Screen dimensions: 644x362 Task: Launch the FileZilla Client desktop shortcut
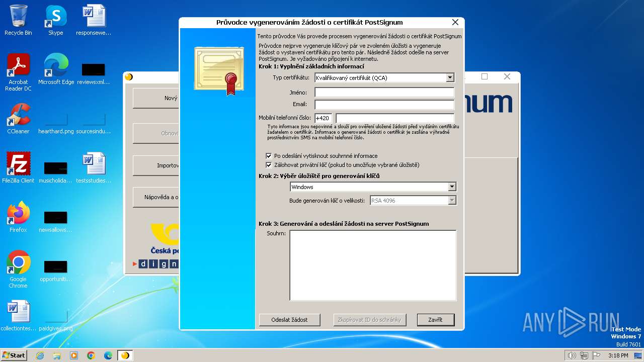click(x=18, y=167)
